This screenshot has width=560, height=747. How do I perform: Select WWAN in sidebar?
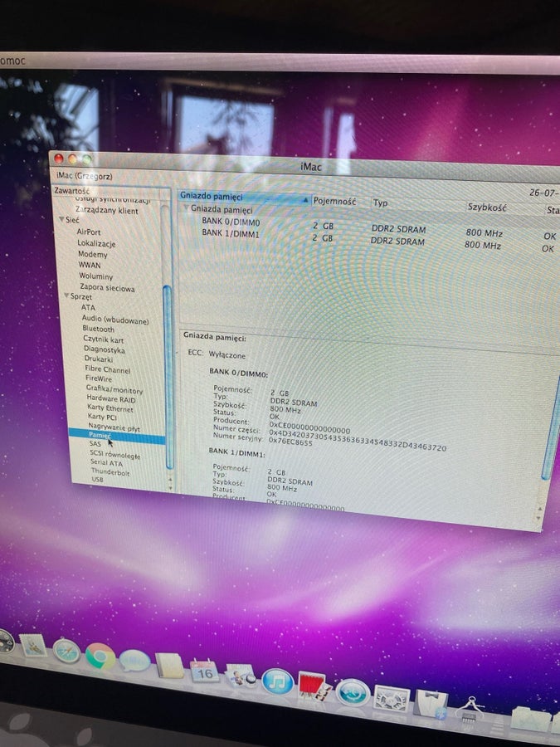(x=90, y=265)
